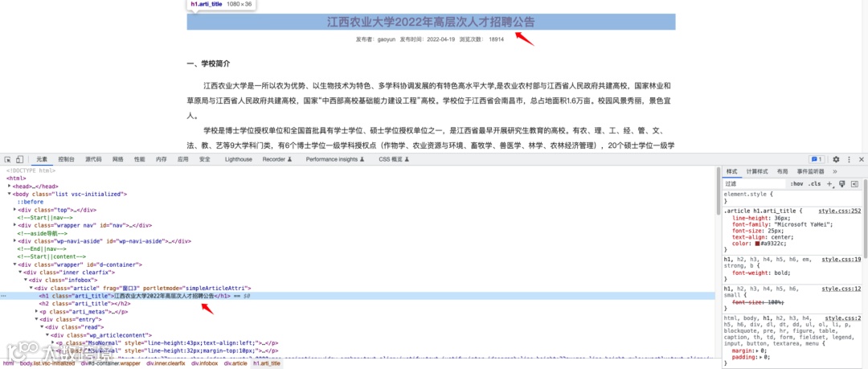Open the DevTools three-dot menu
Screen dimensions: 868x369
pyautogui.click(x=849, y=159)
